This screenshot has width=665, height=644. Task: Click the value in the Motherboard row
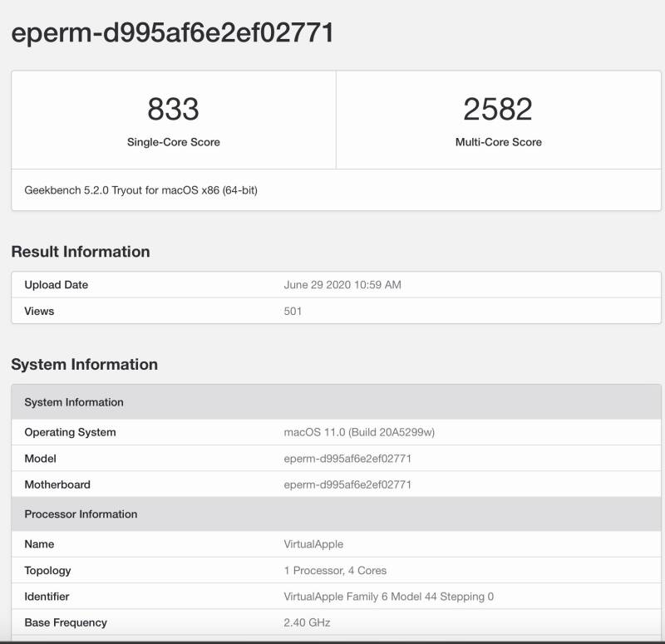347,484
